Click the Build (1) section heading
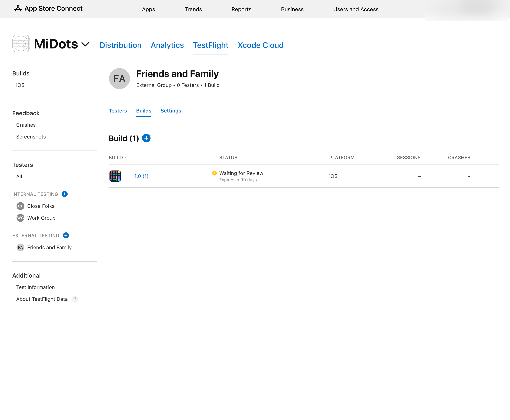The width and height of the screenshot is (510, 420). click(124, 138)
